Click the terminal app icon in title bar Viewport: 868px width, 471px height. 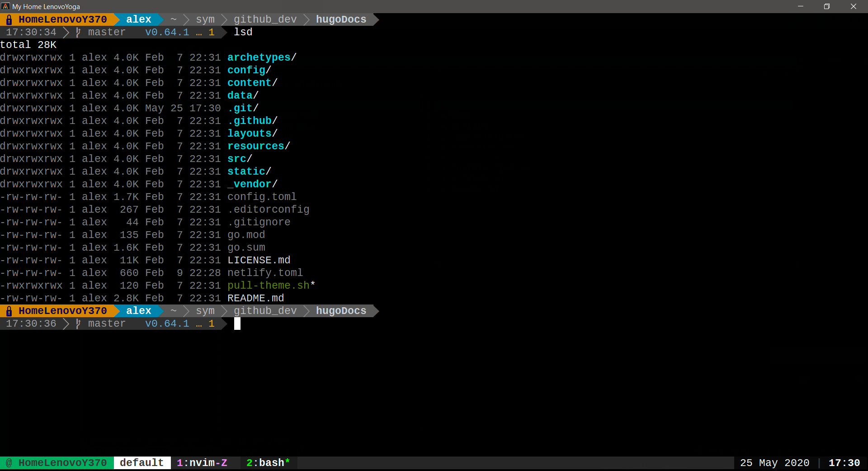(5, 6)
